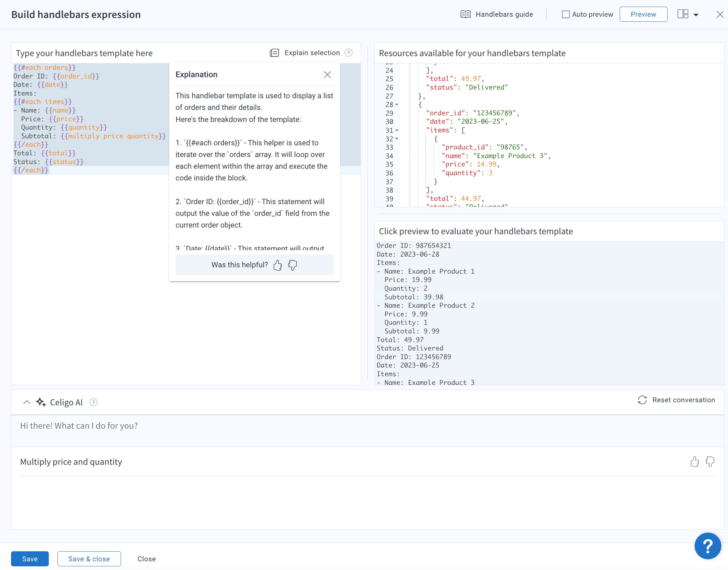Click Save & close
Viewport: 728px width, 570px height.
click(89, 559)
